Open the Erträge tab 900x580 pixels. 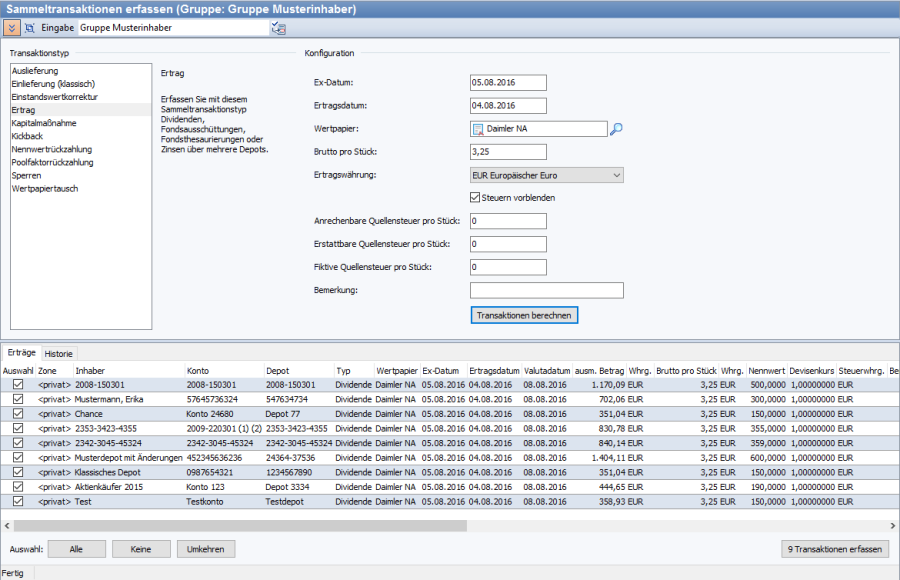[22, 354]
